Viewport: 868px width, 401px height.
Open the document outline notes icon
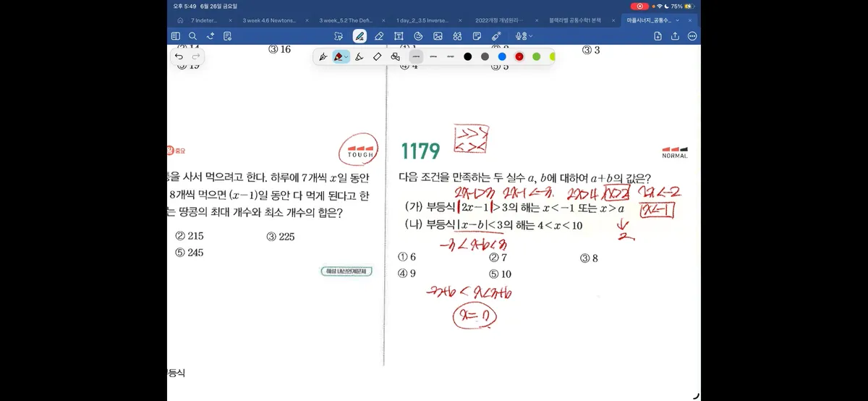[228, 35]
